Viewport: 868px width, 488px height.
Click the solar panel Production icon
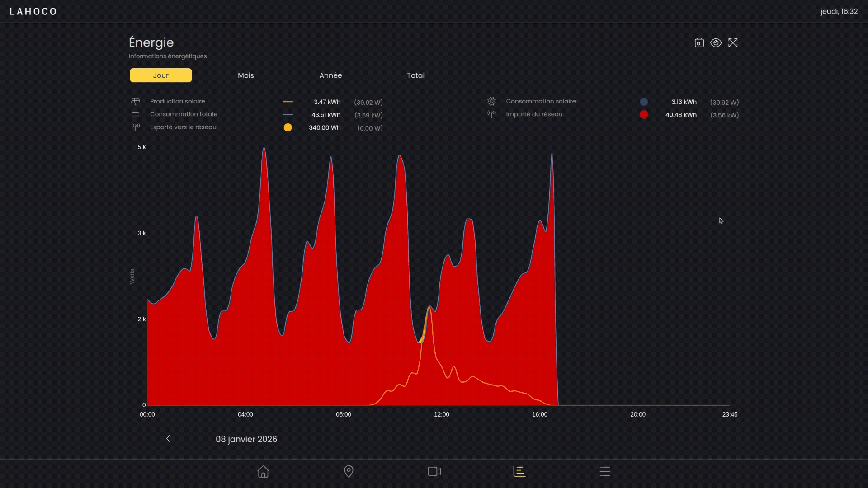tap(136, 102)
